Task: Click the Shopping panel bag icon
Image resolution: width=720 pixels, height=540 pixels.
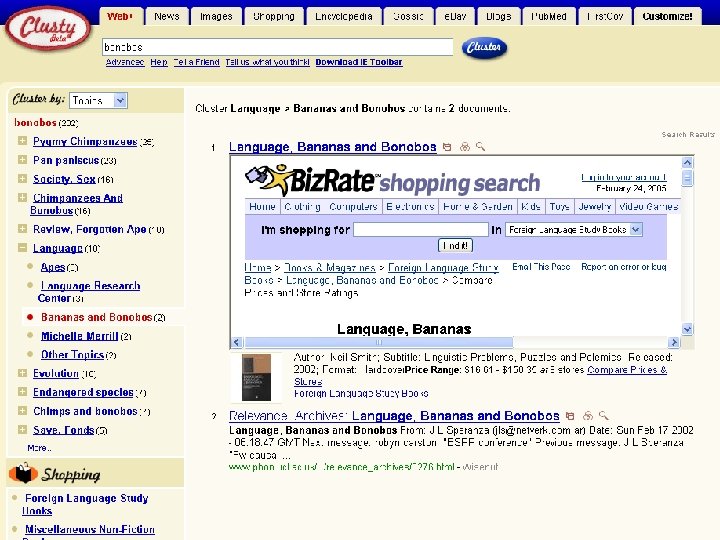Action: point(22,473)
